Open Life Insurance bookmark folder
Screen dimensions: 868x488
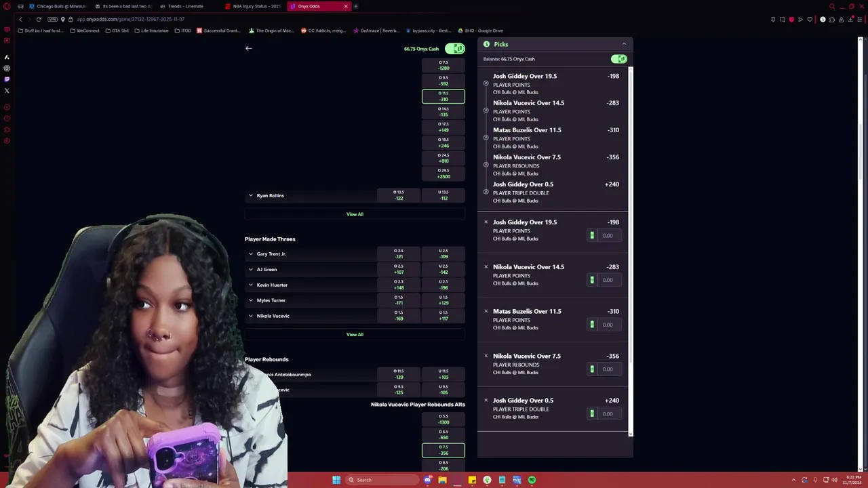point(152,30)
